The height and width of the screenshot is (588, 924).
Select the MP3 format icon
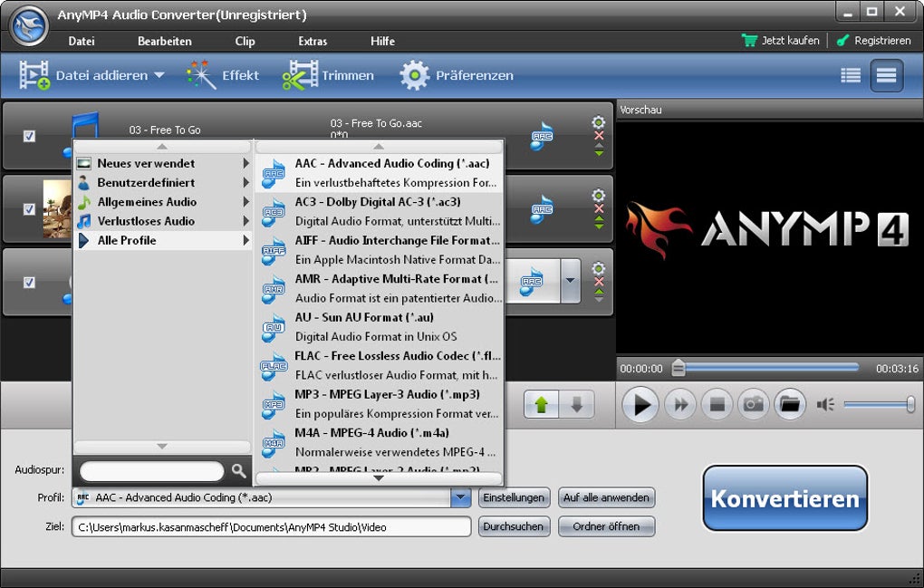273,403
